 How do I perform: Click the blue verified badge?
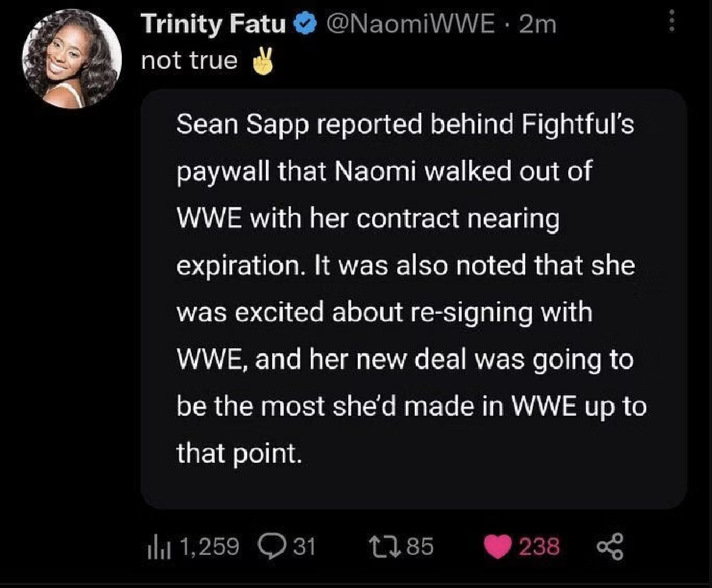(x=304, y=24)
